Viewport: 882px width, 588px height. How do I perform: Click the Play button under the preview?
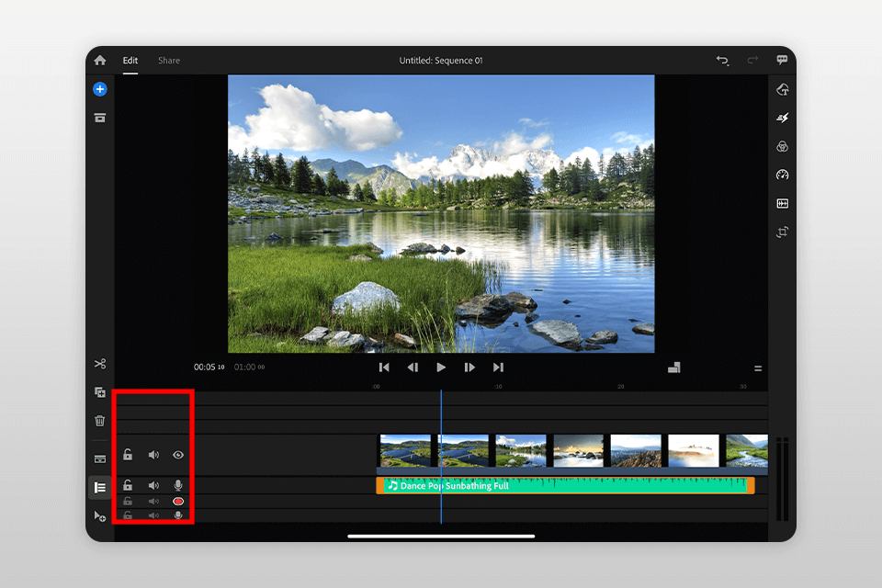pos(441,367)
